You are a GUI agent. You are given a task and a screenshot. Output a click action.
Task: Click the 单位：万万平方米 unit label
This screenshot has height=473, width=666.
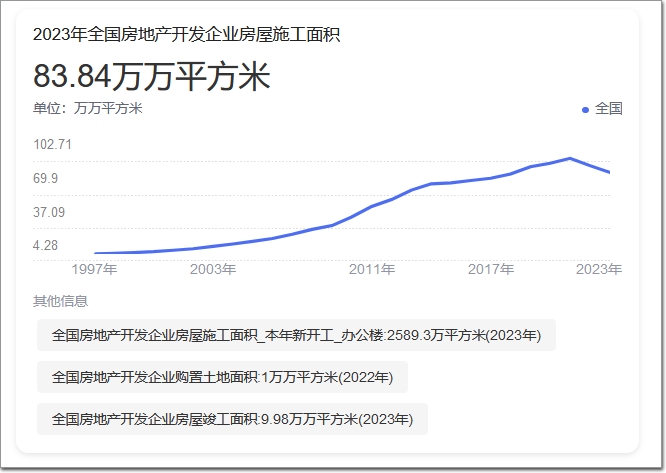click(x=88, y=109)
